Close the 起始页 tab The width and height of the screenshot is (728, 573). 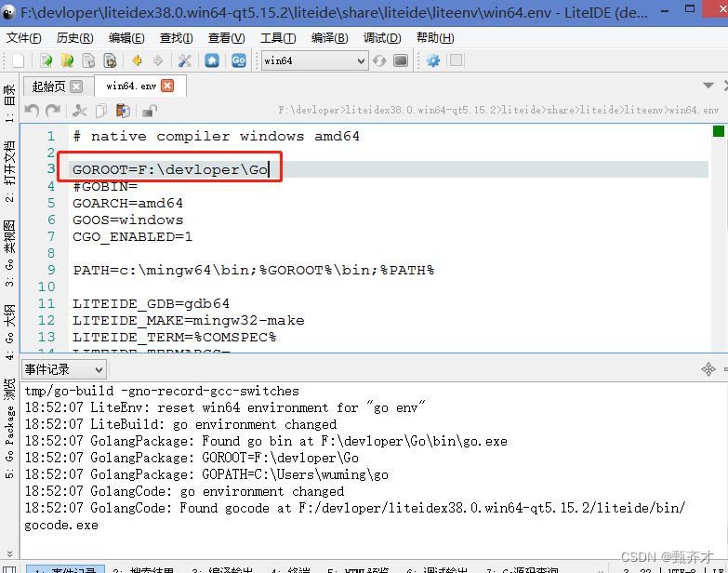(76, 87)
